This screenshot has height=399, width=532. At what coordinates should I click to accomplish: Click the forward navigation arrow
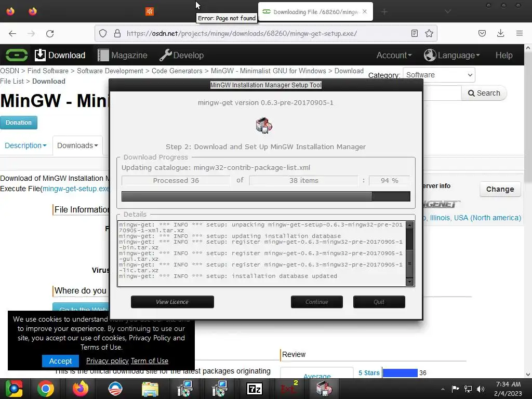[31, 33]
